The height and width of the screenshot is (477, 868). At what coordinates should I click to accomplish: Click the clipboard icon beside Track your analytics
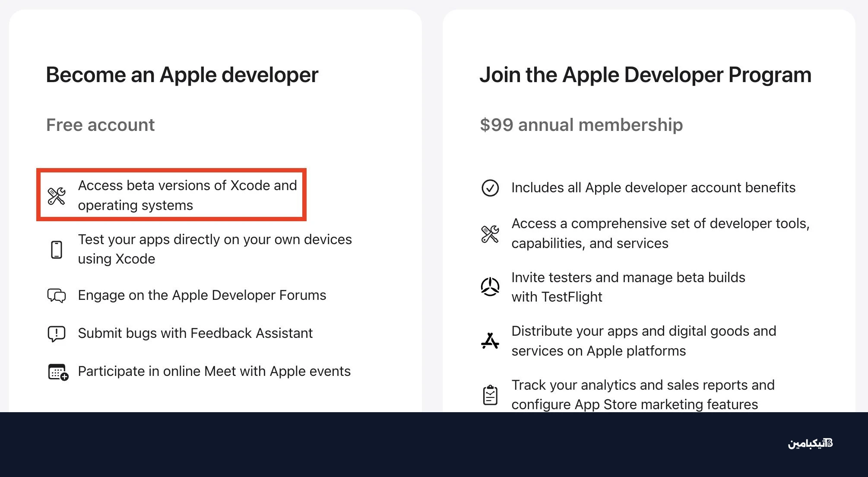[490, 395]
